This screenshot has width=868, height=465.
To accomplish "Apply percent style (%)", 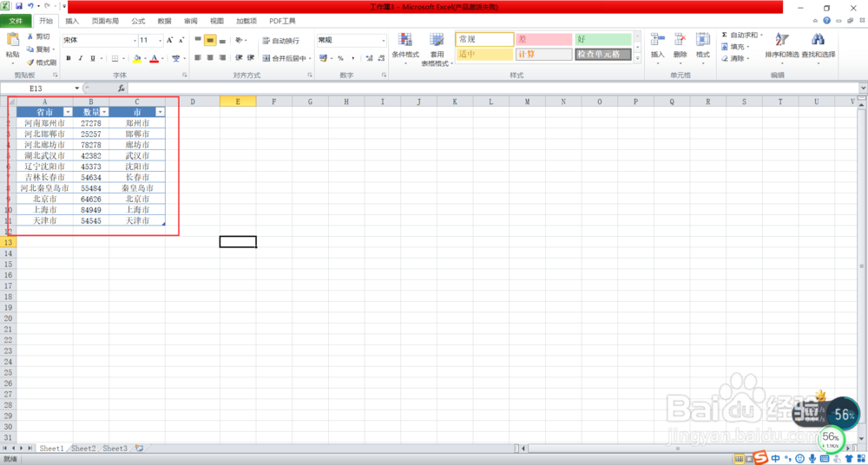I will tap(340, 58).
